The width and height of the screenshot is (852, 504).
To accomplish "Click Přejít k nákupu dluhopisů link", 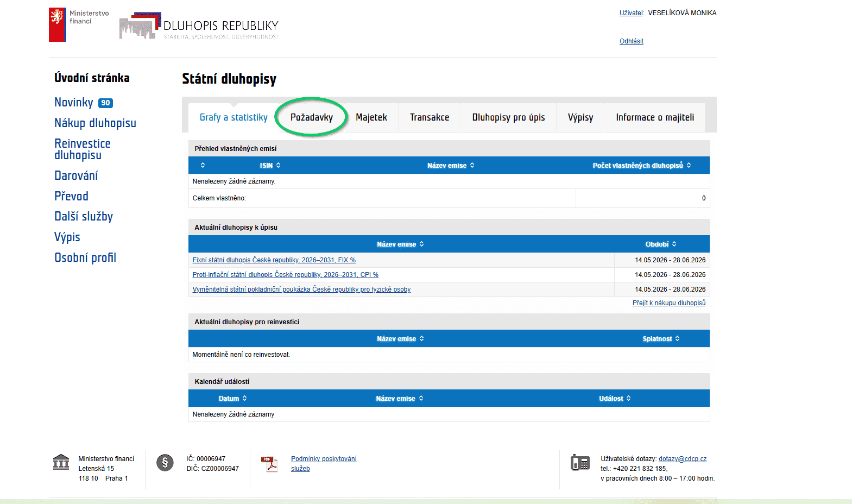I will pyautogui.click(x=669, y=303).
